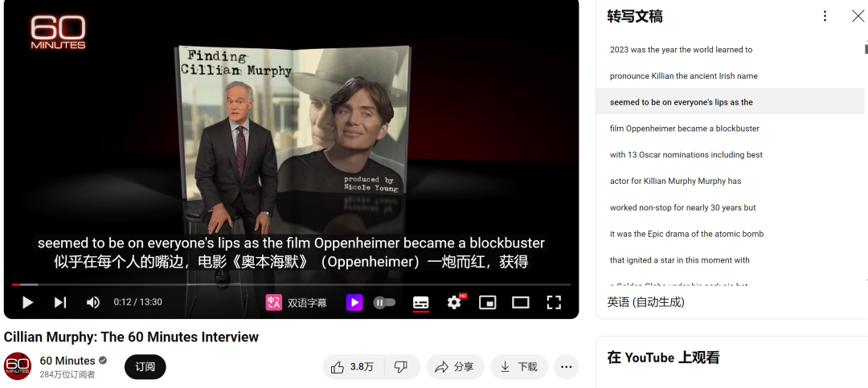This screenshot has width=868, height=388.
Task: Click the bilingual subtitles translate icon
Action: point(273,302)
